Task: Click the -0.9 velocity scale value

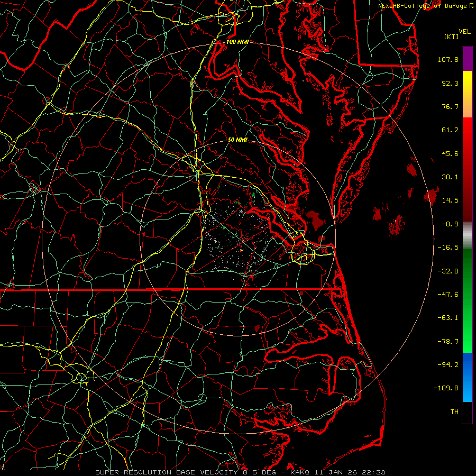Action: [450, 224]
